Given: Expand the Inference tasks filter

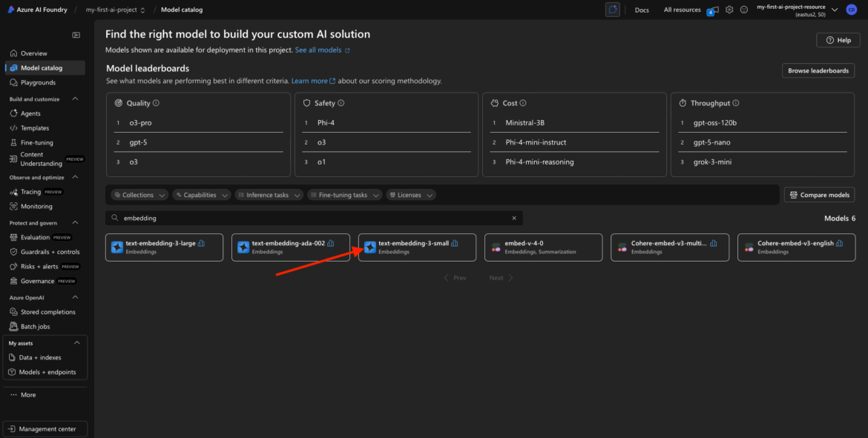Looking at the screenshot, I should [x=269, y=195].
